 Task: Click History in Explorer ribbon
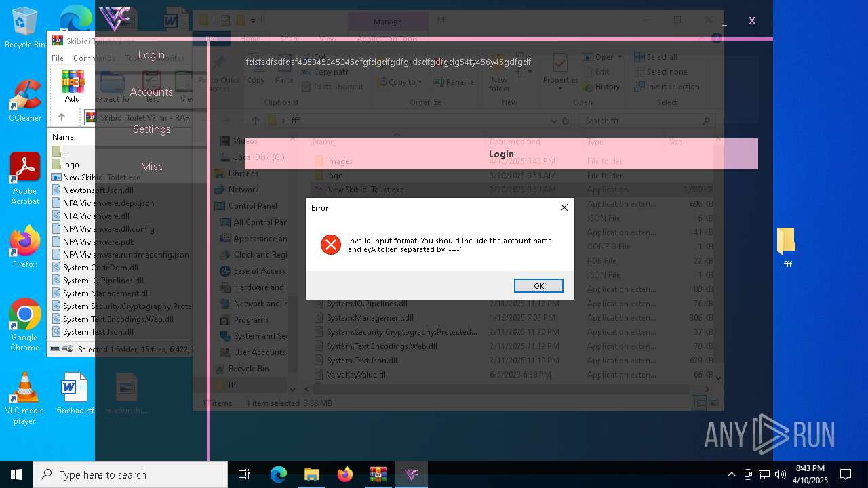601,87
